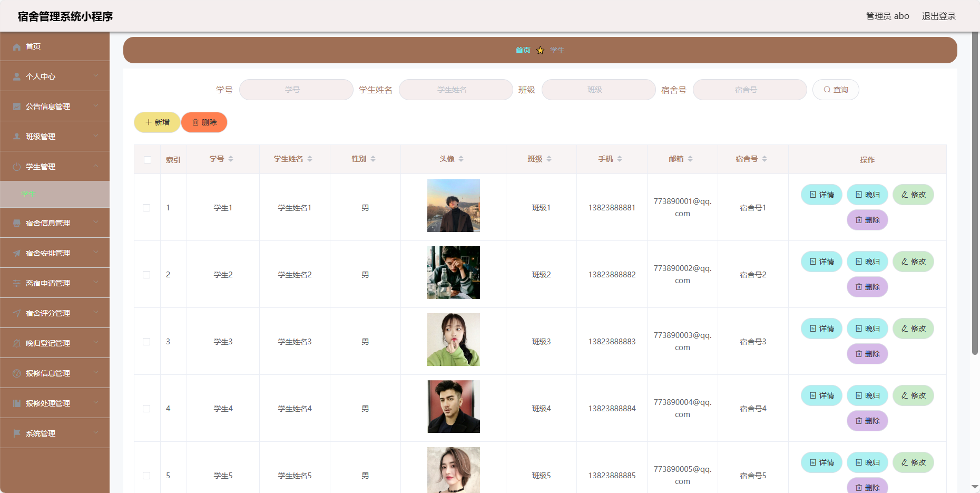Open the 报修处理管理 menu item

point(55,403)
